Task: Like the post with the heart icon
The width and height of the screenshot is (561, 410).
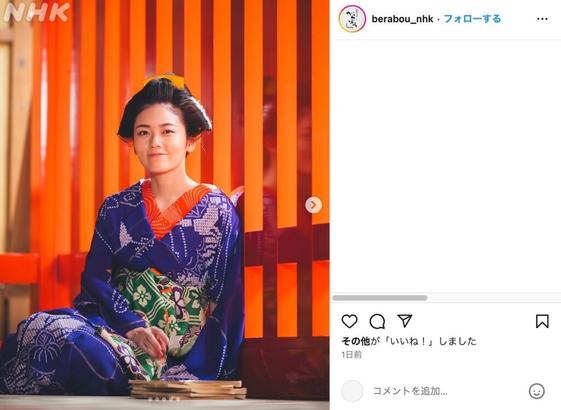Action: click(349, 321)
